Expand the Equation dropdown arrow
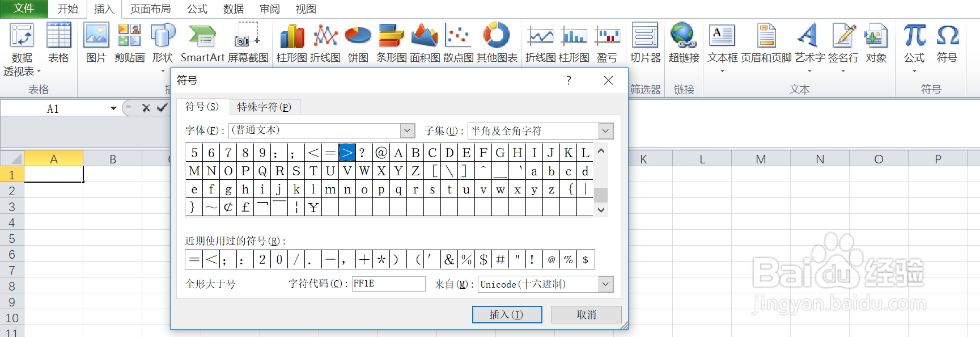980x337 pixels. [914, 71]
